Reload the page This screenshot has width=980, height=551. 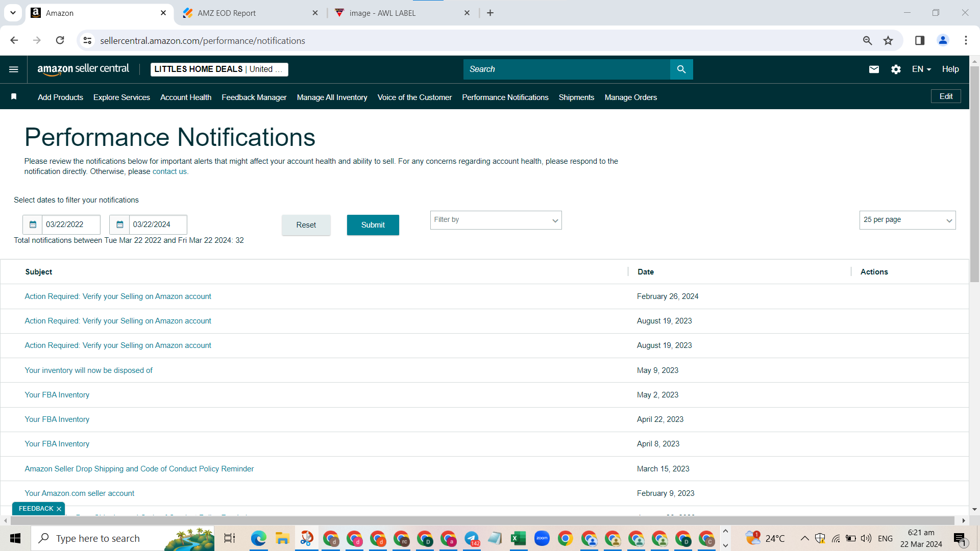[x=60, y=40]
